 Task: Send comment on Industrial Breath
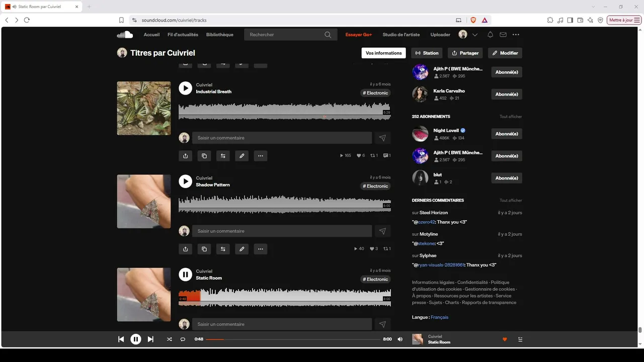pos(382,138)
